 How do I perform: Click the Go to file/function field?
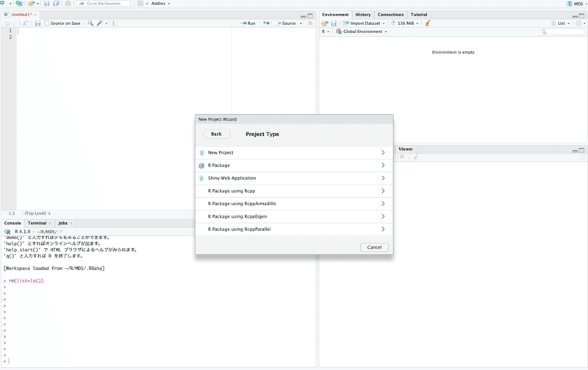pyautogui.click(x=104, y=4)
